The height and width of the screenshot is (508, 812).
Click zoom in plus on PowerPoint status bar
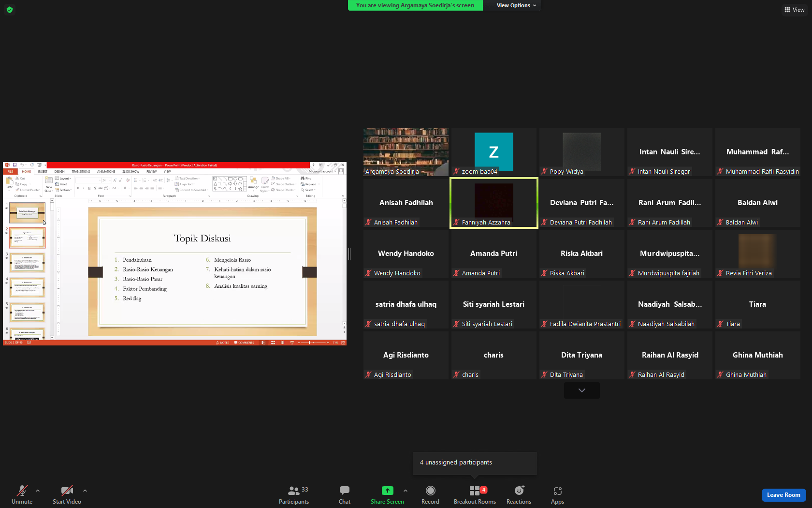[x=328, y=343]
